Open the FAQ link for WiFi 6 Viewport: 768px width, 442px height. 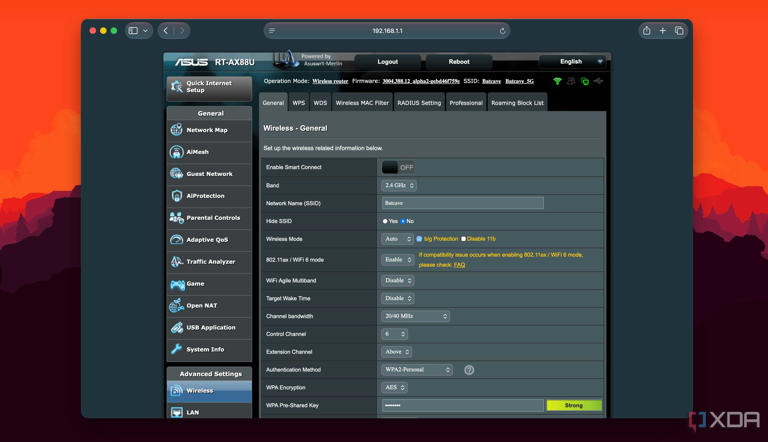pos(459,265)
